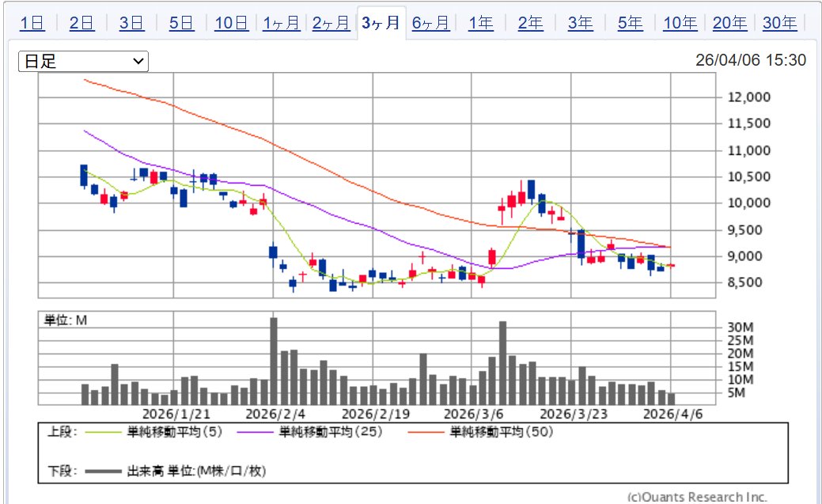Select the 20年 period
The width and height of the screenshot is (822, 504).
pyautogui.click(x=729, y=23)
